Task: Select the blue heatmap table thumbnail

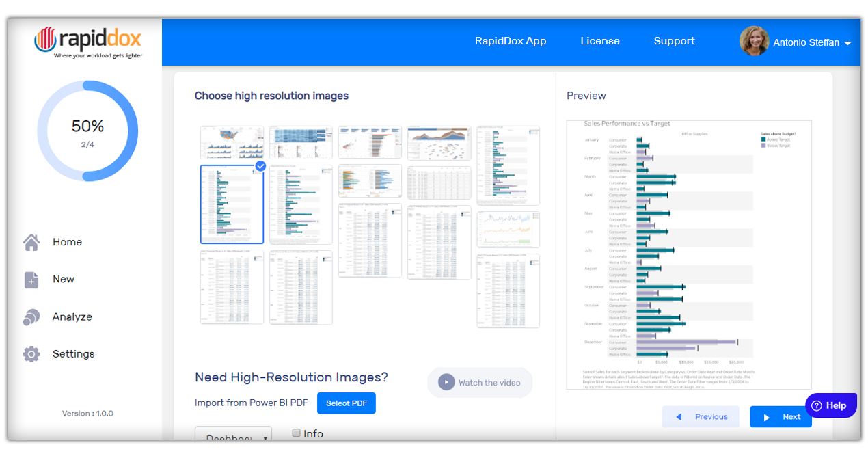Action: pyautogui.click(x=301, y=142)
